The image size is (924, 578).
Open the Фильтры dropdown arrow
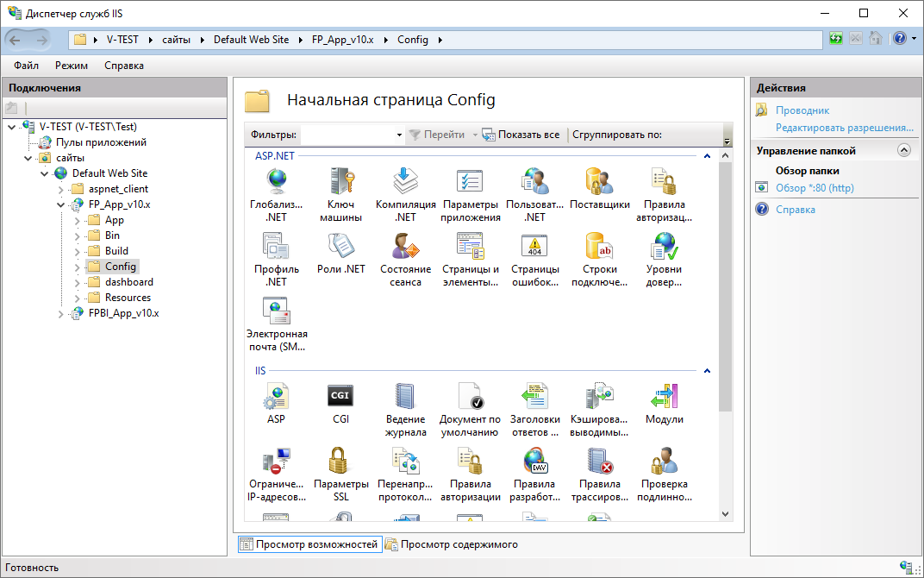398,135
